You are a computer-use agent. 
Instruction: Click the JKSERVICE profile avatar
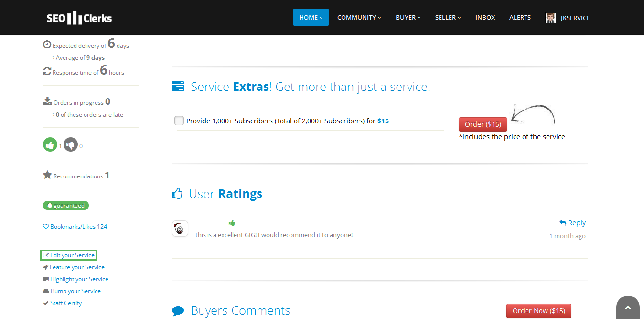(x=550, y=18)
